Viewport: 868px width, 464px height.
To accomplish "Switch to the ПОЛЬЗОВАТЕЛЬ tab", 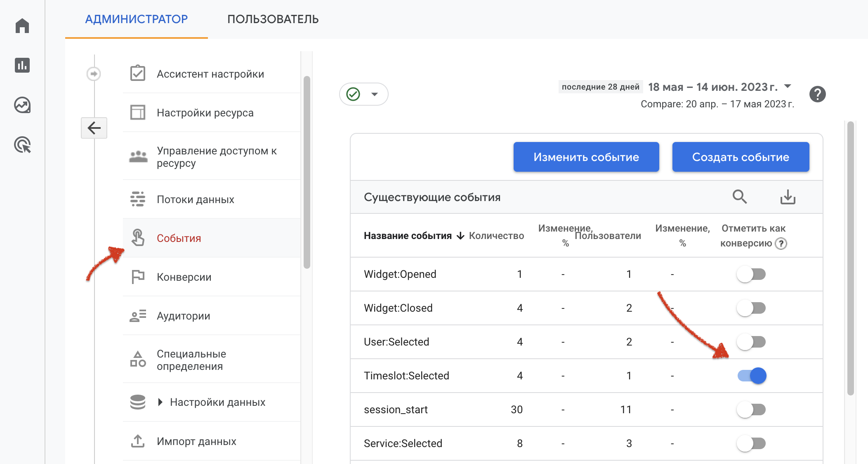I will point(273,19).
